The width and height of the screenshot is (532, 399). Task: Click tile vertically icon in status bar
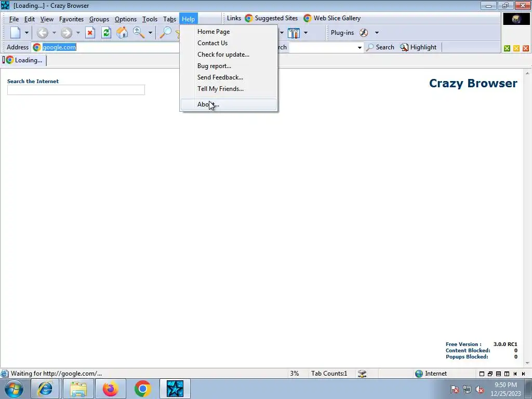coord(507,374)
